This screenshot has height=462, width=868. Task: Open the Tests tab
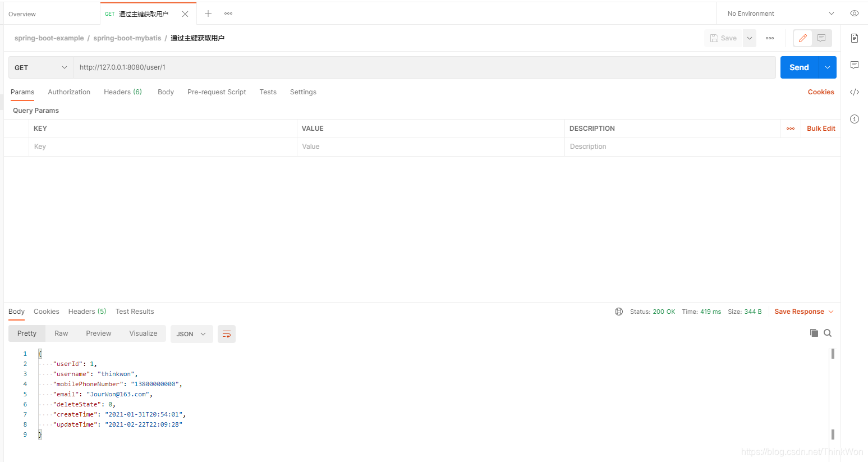point(268,92)
